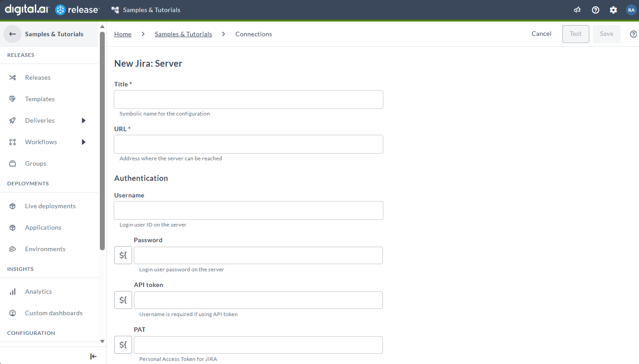
Task: Select the Live deployments icon
Action: 12,206
